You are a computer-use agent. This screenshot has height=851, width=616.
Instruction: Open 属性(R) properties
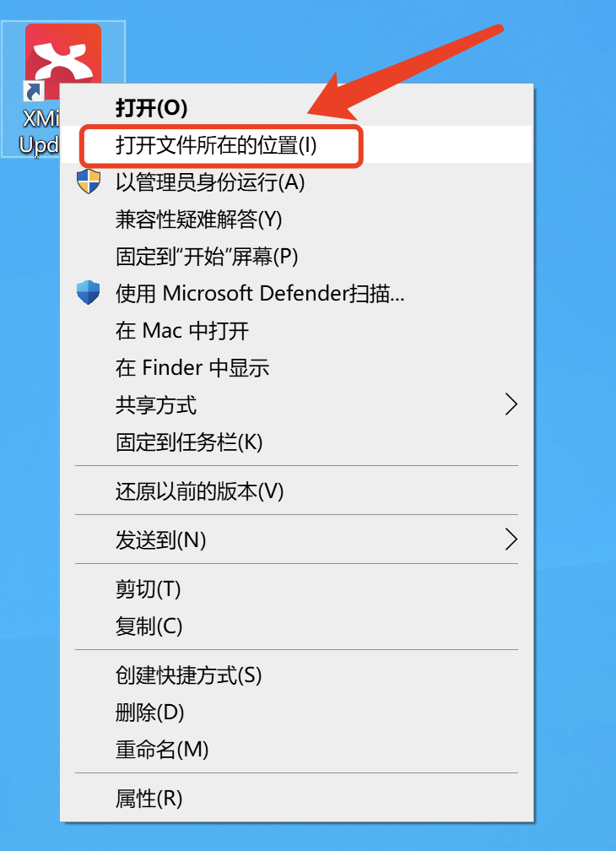[149, 799]
